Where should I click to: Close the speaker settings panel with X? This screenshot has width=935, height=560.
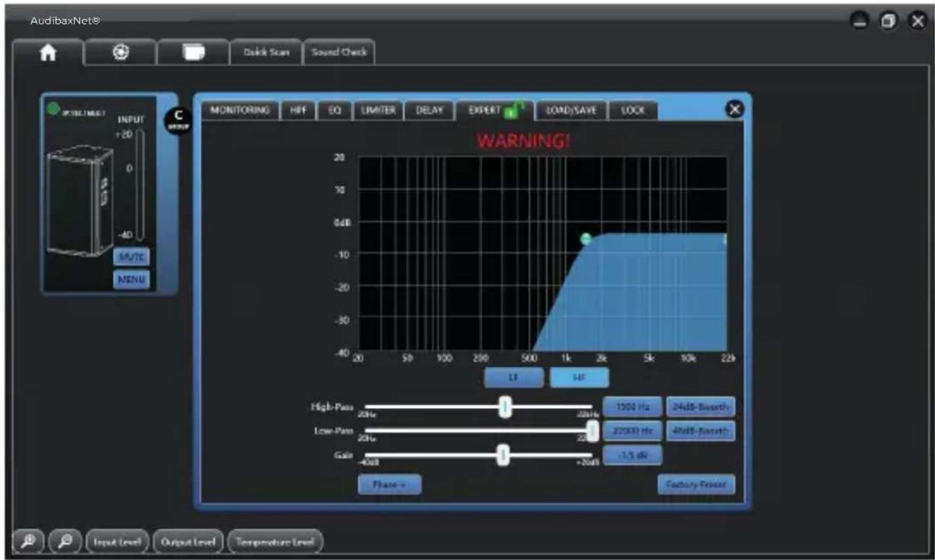click(x=734, y=110)
